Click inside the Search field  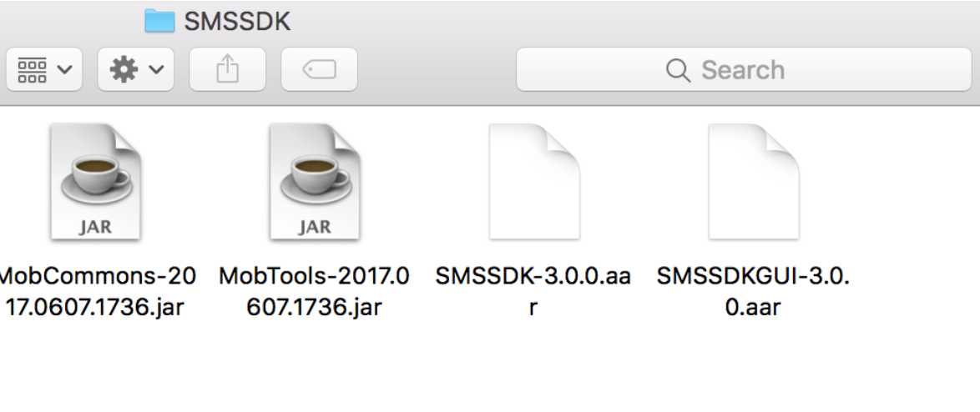[744, 69]
